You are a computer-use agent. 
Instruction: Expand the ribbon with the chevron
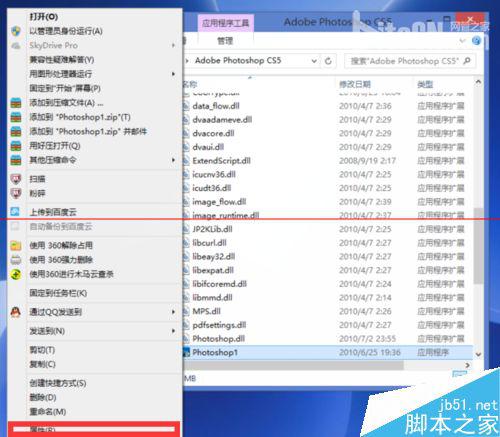[x=462, y=41]
